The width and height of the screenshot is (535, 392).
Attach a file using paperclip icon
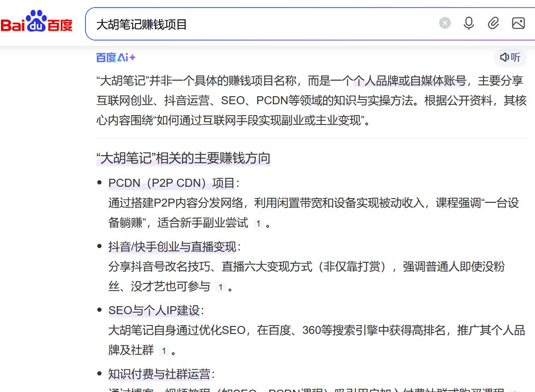click(x=493, y=23)
